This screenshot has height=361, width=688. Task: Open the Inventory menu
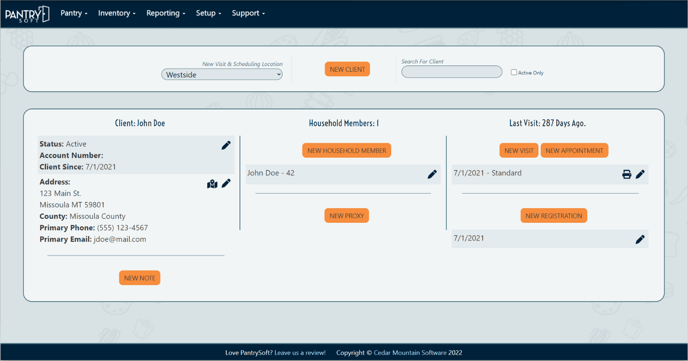point(116,13)
